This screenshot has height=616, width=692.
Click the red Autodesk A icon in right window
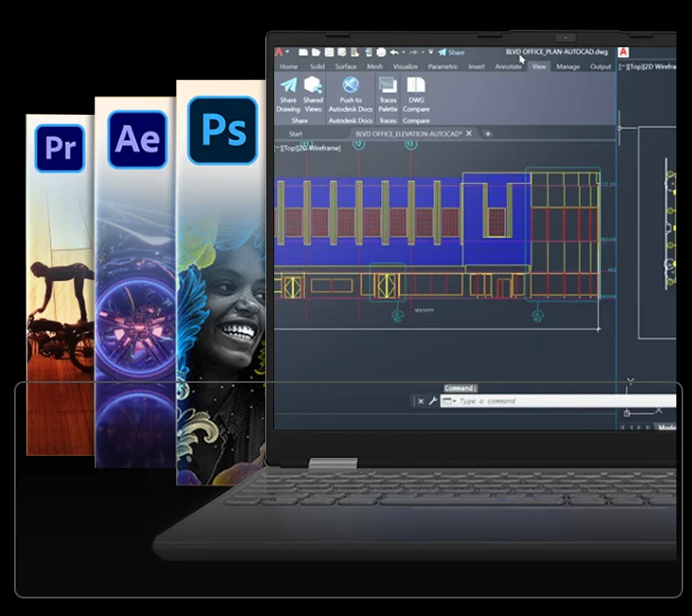tap(623, 52)
